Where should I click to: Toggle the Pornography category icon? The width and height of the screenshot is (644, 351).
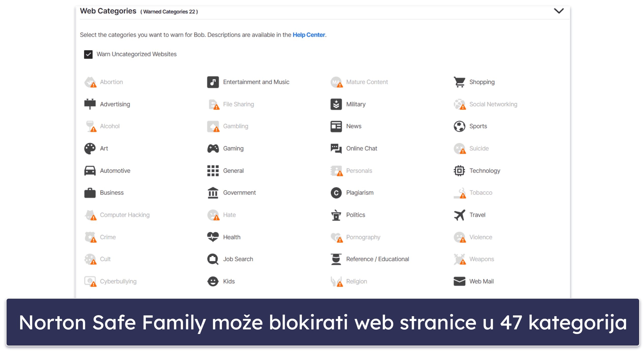click(337, 237)
